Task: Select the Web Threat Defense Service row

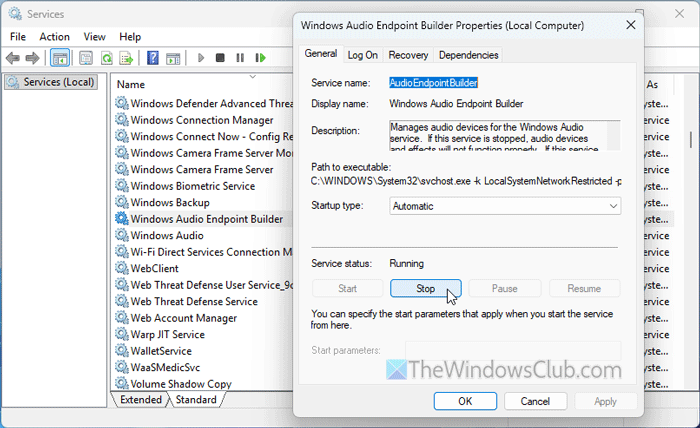Action: pyautogui.click(x=204, y=301)
